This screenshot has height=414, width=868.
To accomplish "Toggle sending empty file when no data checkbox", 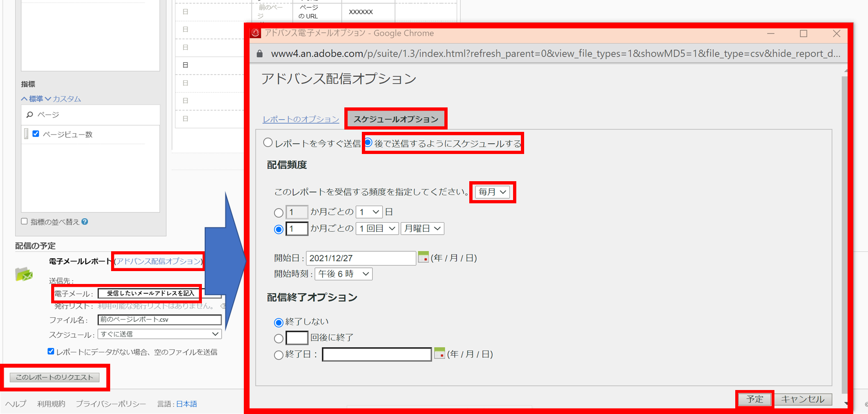I will 51,351.
